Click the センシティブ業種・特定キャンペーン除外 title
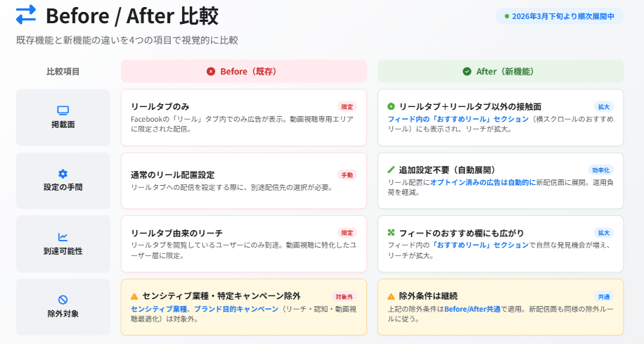This screenshot has width=644, height=344. 221,296
